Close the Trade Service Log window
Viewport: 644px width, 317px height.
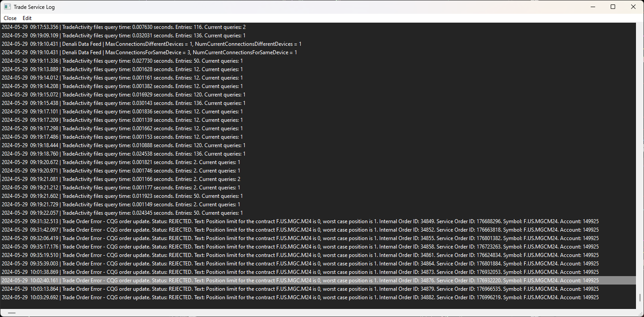[x=633, y=7]
